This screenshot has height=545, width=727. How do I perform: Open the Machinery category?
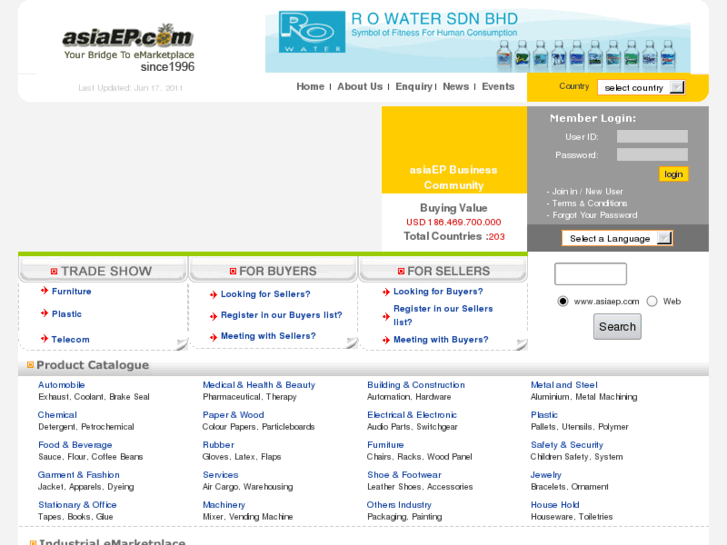click(223, 505)
